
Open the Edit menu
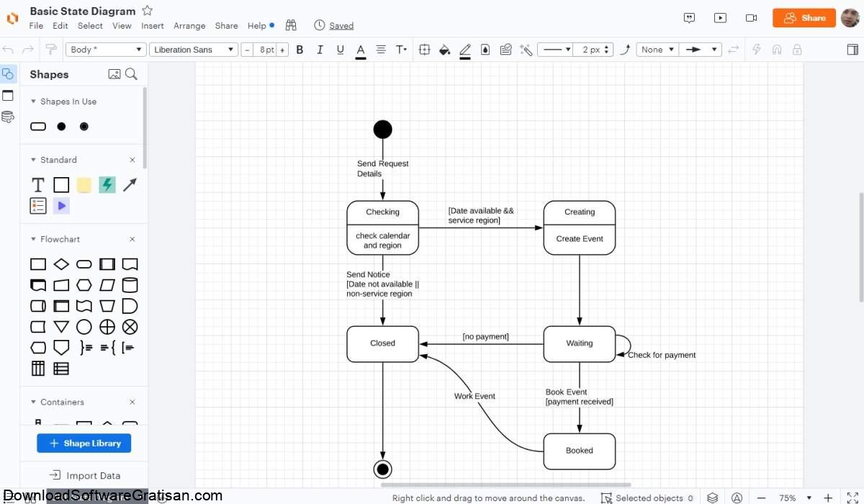[60, 26]
